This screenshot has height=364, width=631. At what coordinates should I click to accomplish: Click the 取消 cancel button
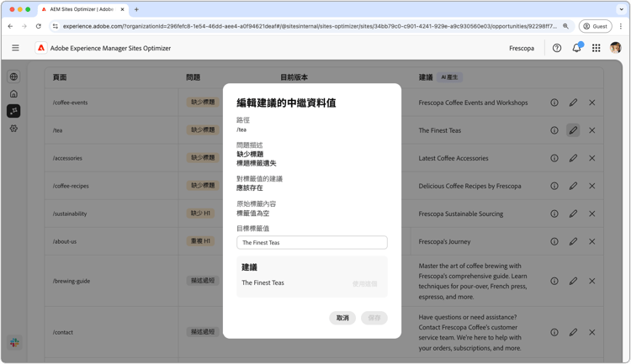pyautogui.click(x=342, y=318)
